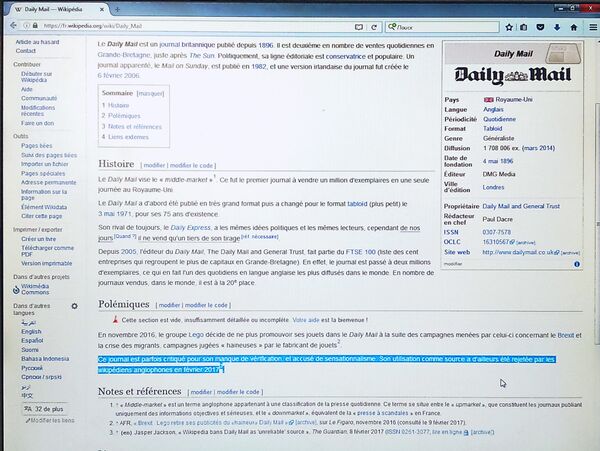This screenshot has width=600, height=451.
Task: Open the 'Votre aide' link in notice
Action: coord(305,320)
